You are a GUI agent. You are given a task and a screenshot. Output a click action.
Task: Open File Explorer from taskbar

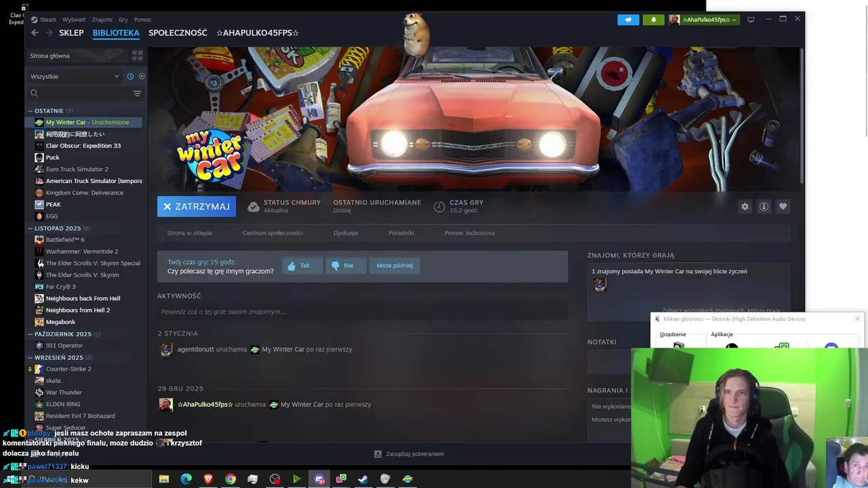point(164,479)
